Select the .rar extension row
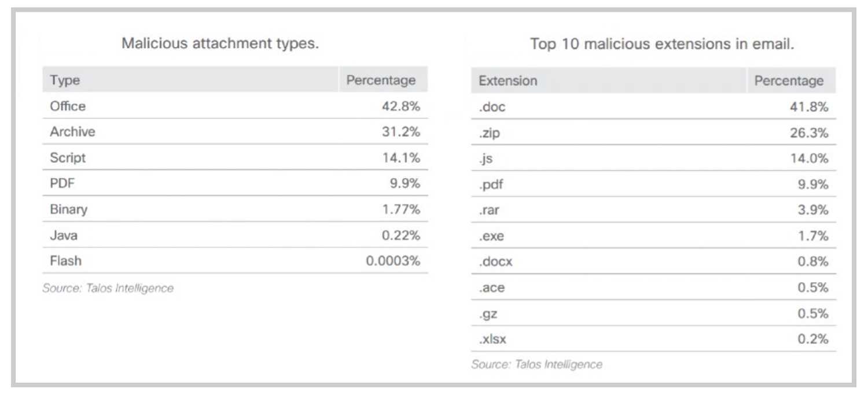 [x=653, y=210]
